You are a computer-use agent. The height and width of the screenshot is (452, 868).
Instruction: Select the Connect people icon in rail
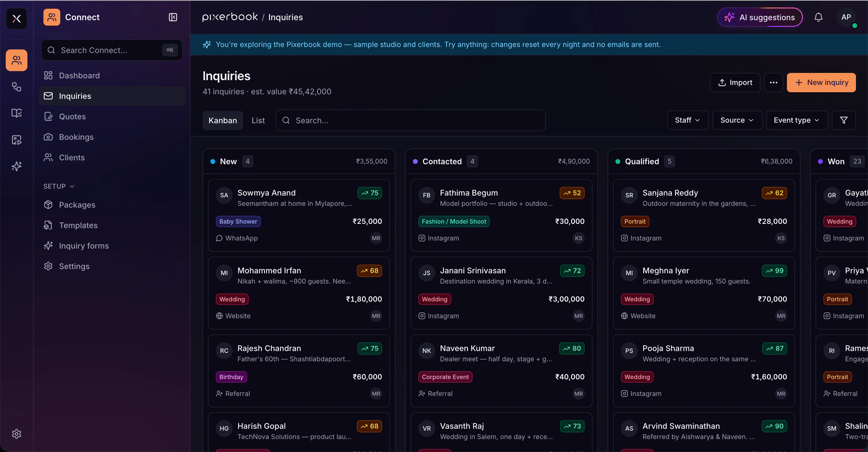[17, 60]
